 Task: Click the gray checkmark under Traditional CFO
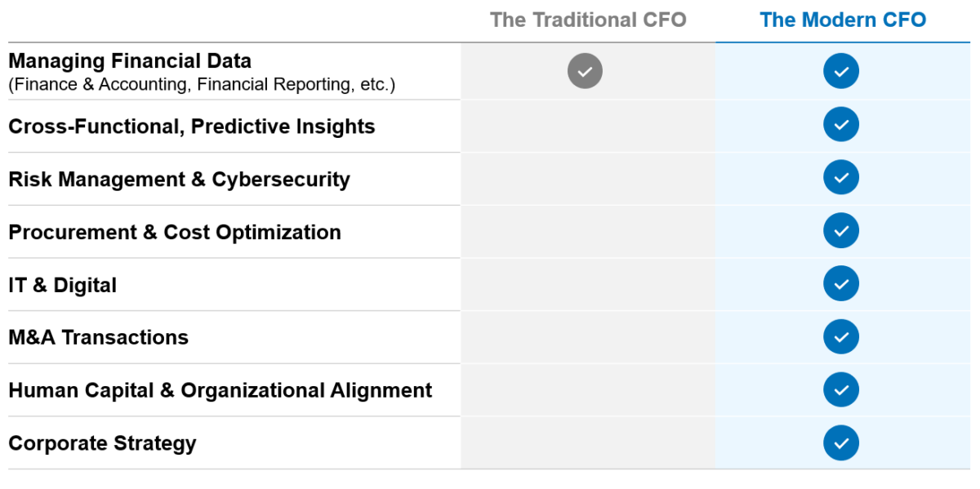(x=585, y=71)
